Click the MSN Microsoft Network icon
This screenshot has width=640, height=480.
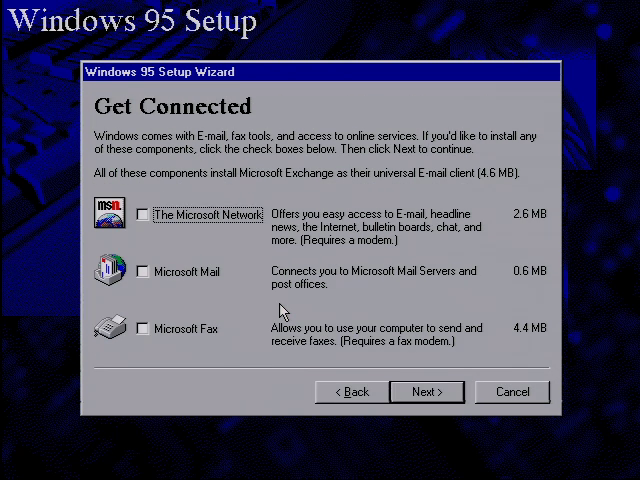[109, 213]
